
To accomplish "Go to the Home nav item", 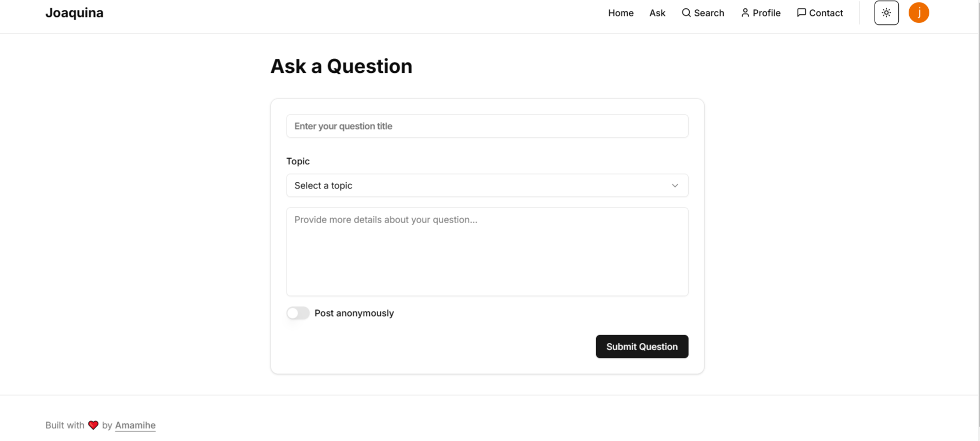I will pos(620,13).
